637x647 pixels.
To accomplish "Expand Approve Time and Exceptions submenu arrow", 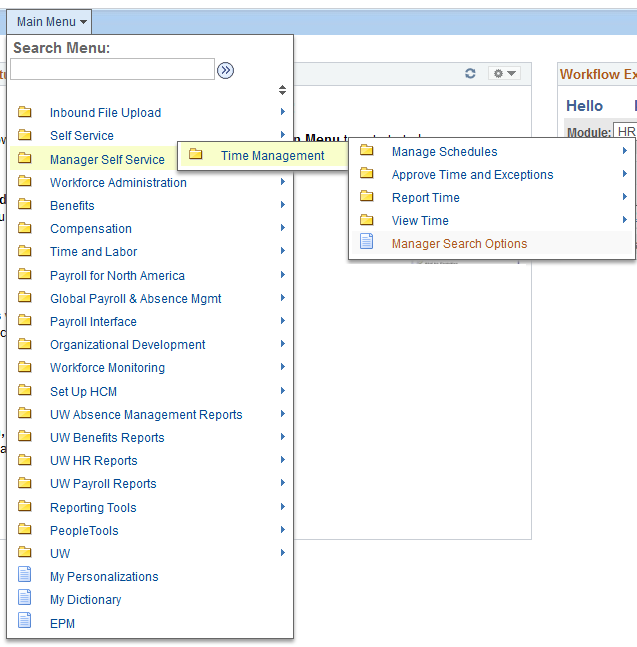I will (625, 174).
